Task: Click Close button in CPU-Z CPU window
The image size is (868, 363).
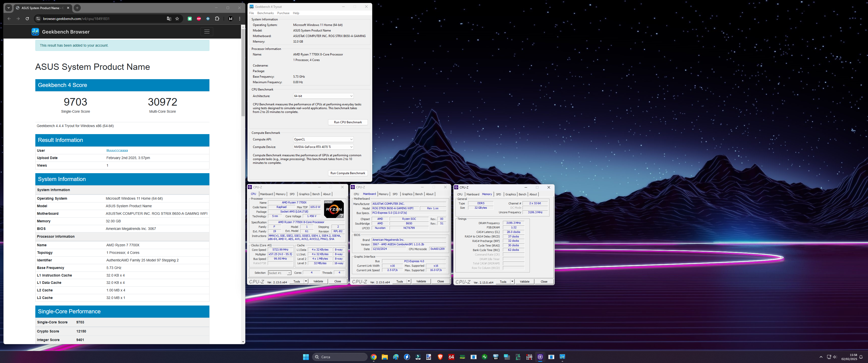Action: (338, 282)
